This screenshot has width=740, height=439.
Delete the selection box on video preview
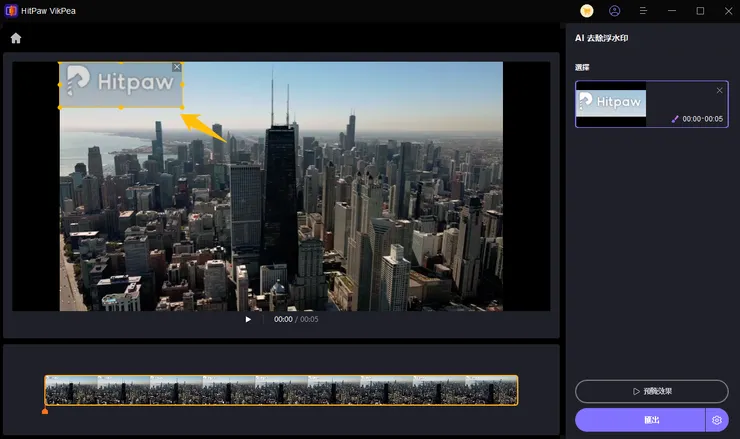pos(177,67)
